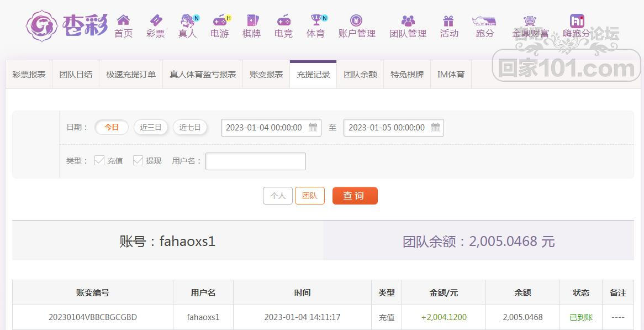Toggle the 提现 checkbox
The height and width of the screenshot is (330, 644).
(138, 160)
